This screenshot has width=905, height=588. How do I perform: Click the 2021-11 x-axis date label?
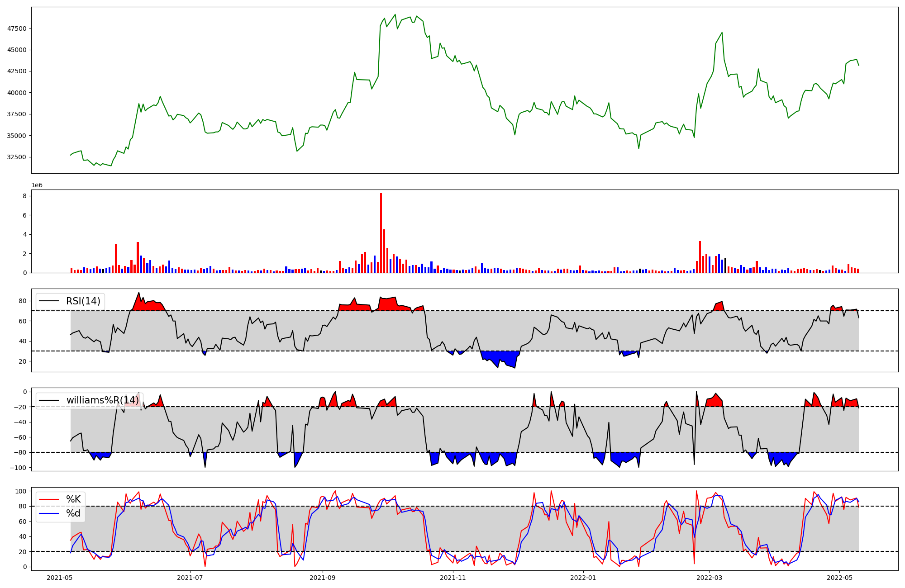click(453, 578)
